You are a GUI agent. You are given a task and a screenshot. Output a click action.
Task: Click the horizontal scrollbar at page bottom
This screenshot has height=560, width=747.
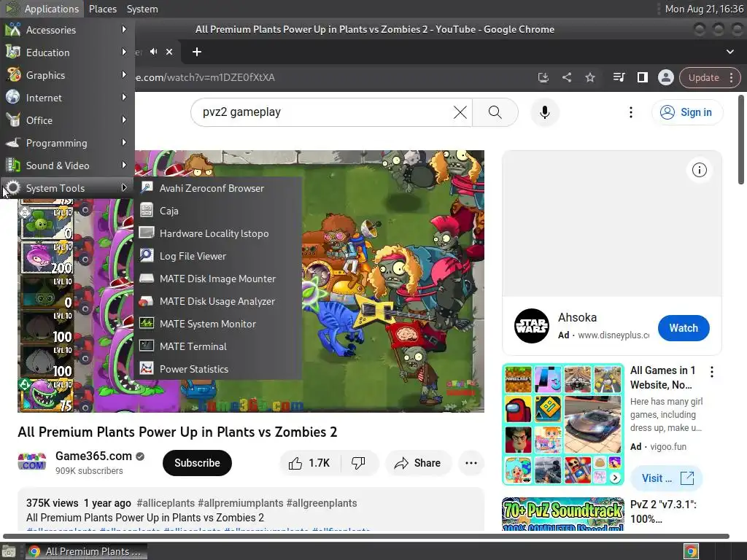tap(366, 536)
